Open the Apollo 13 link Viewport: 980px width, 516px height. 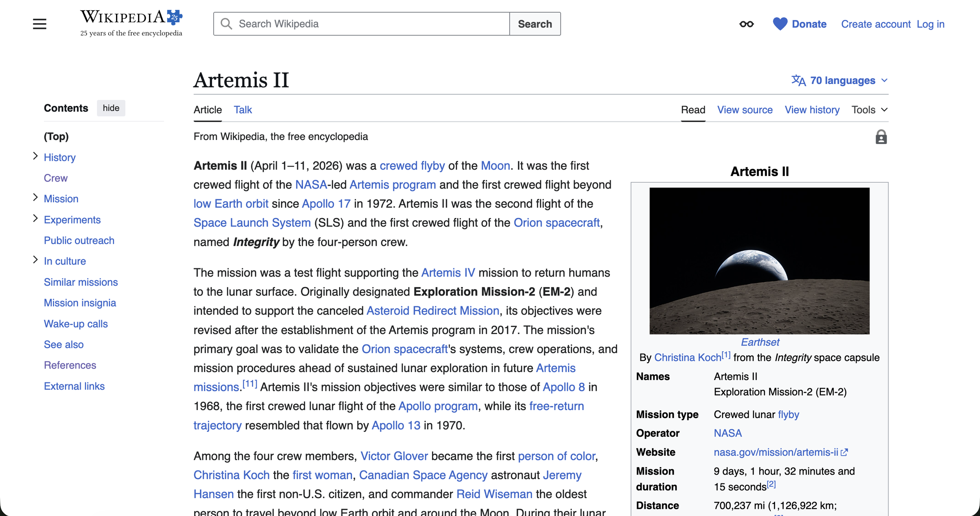click(396, 425)
